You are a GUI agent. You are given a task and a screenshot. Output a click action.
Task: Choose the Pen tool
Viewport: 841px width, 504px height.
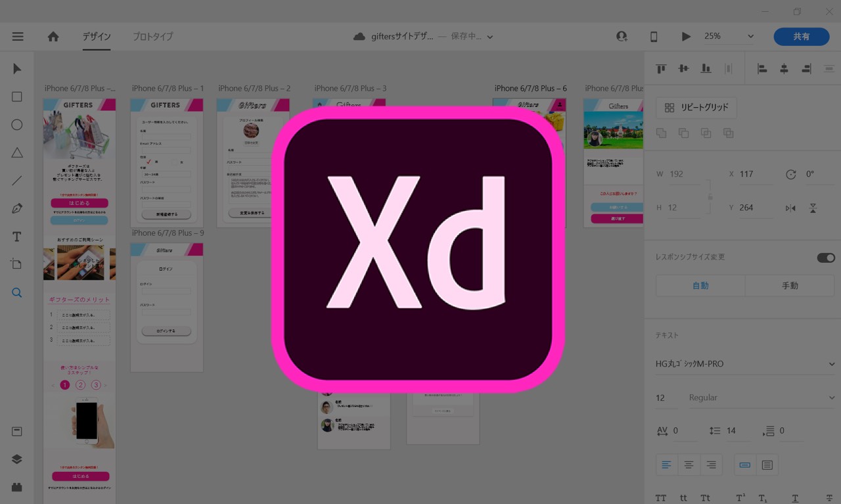[17, 209]
